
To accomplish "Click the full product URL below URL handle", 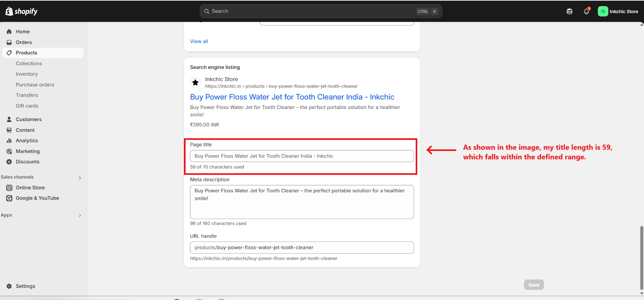I will pyautogui.click(x=264, y=259).
